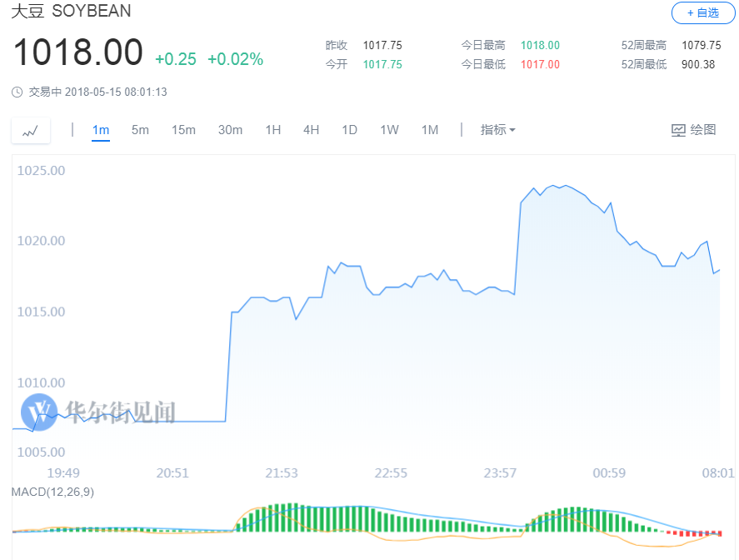
Task: Switch to the 5m timeframe
Action: [140, 130]
